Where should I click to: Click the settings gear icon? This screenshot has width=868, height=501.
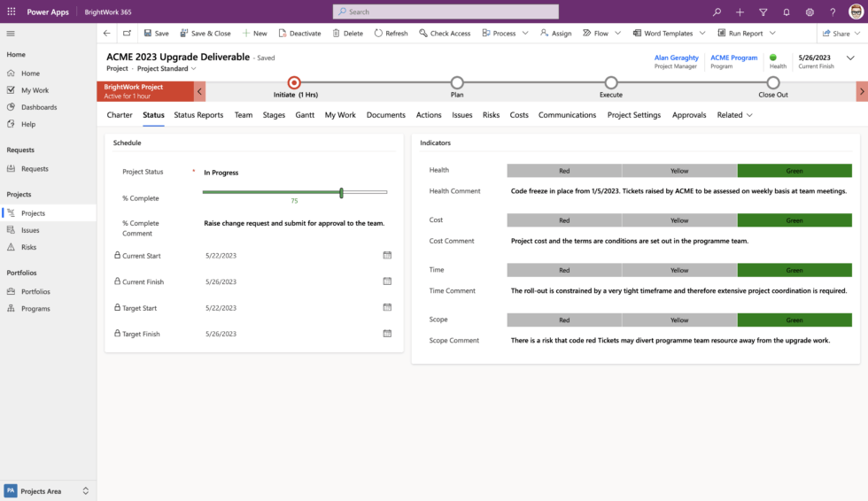(809, 12)
